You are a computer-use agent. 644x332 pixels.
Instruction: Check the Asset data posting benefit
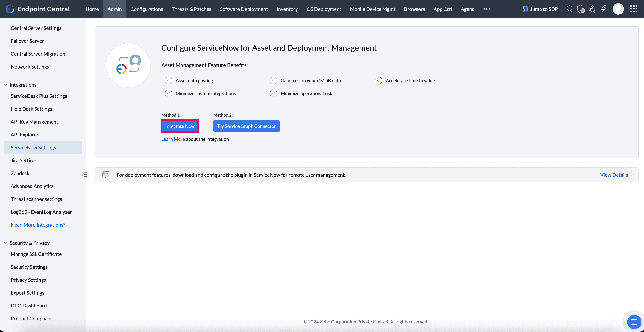[x=169, y=80]
